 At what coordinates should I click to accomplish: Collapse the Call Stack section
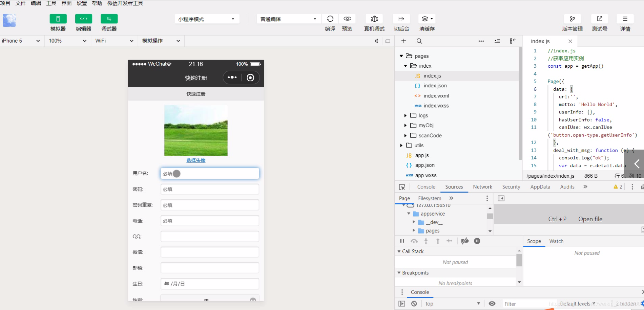(x=399, y=251)
